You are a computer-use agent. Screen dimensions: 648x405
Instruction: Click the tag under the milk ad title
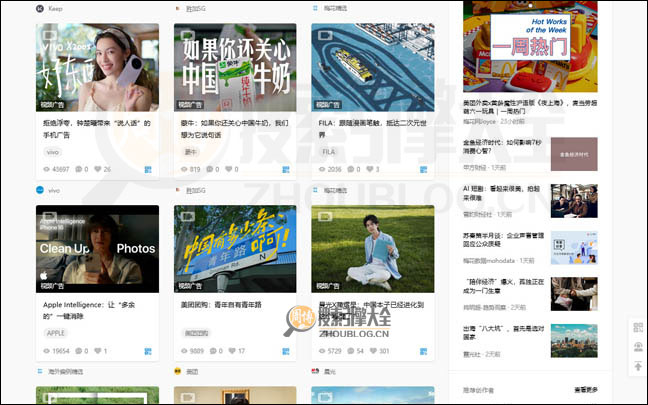pos(190,152)
